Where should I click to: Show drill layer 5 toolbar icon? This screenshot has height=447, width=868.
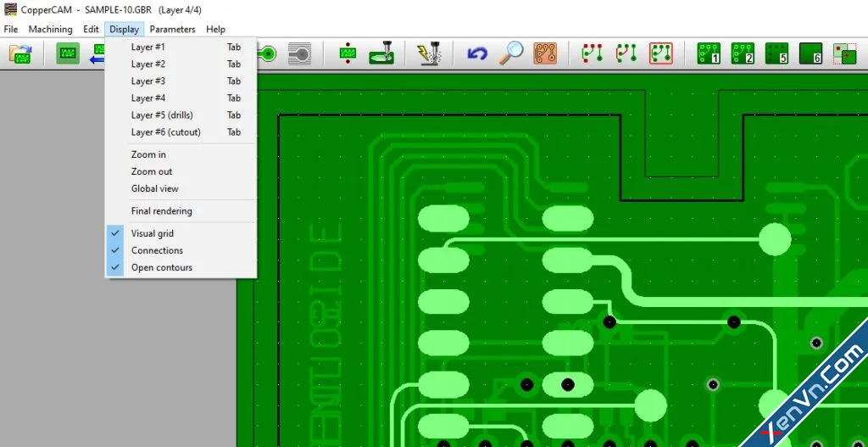click(x=776, y=53)
